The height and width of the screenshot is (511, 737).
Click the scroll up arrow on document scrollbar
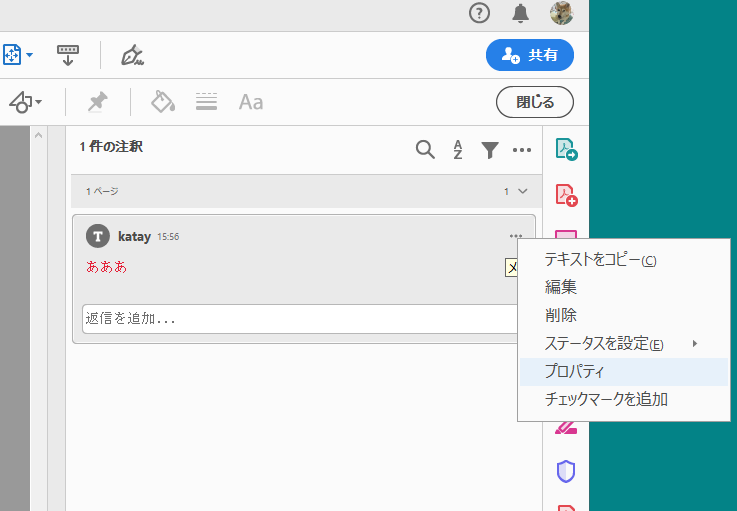point(39,135)
